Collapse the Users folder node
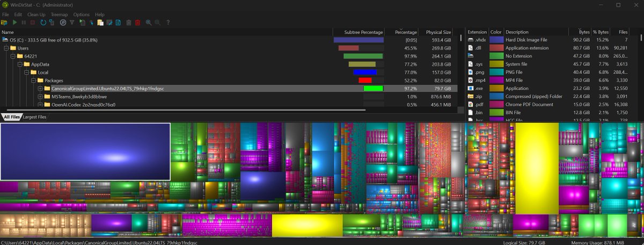 click(x=6, y=48)
